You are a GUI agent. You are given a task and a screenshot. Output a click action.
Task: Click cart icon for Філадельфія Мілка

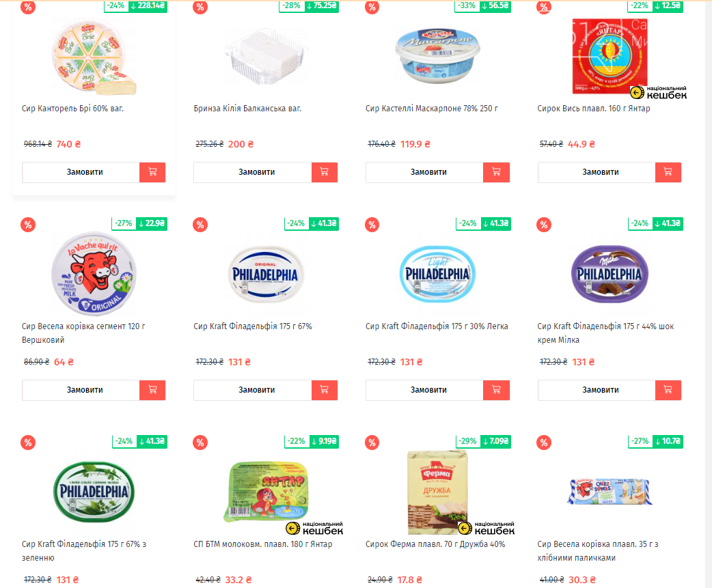[668, 390]
